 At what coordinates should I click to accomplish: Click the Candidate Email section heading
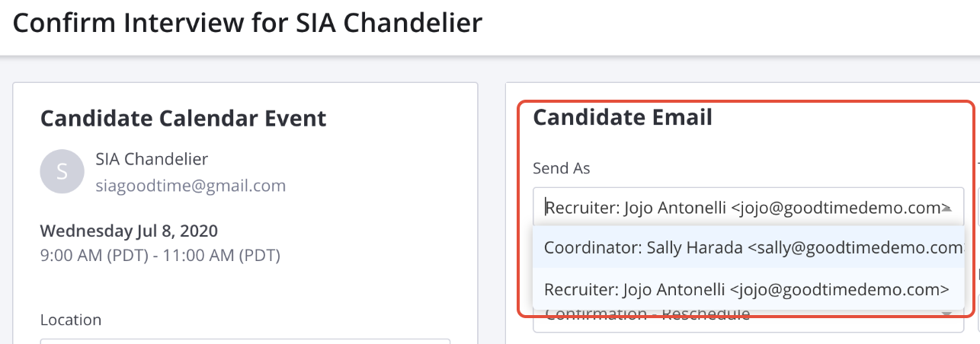(x=623, y=117)
